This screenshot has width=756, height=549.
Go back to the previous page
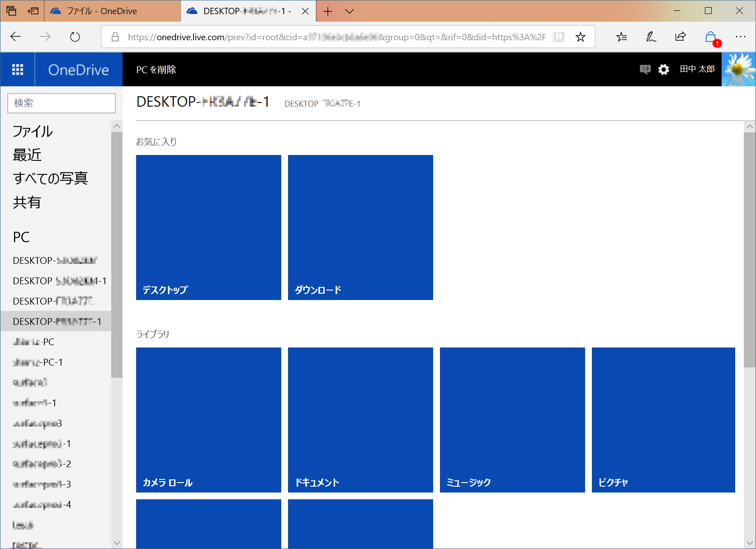[x=16, y=37]
